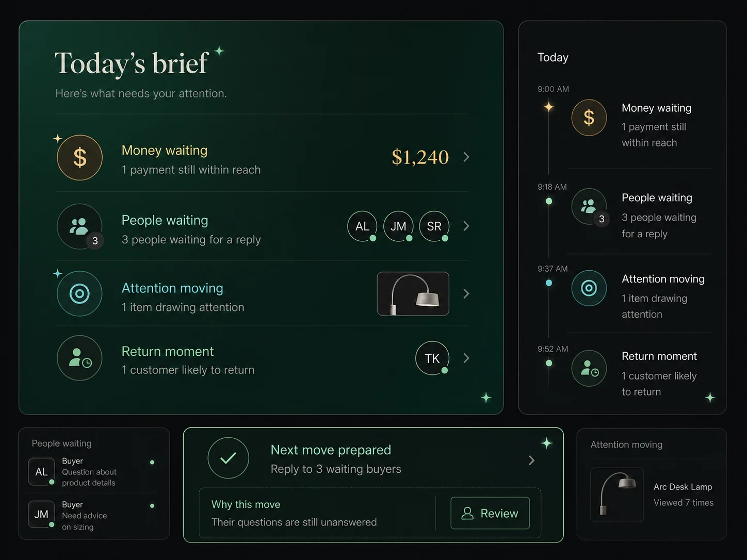Click Attention moving entry title in timeline

point(663,279)
